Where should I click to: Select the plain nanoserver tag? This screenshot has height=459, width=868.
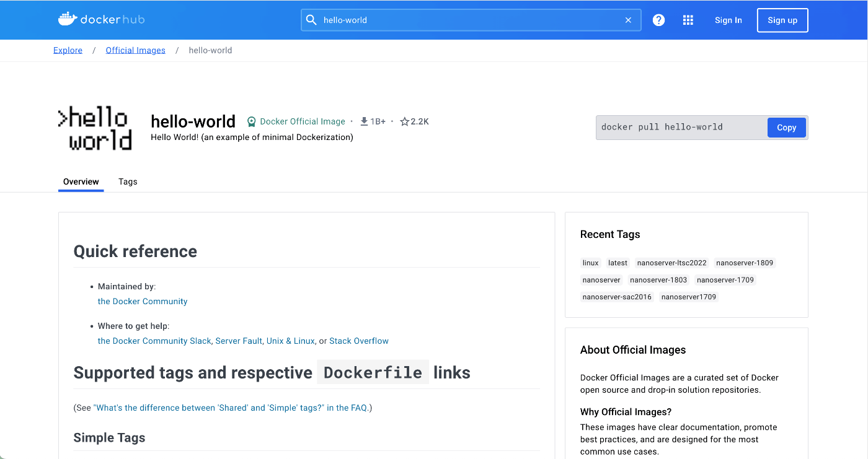click(601, 280)
